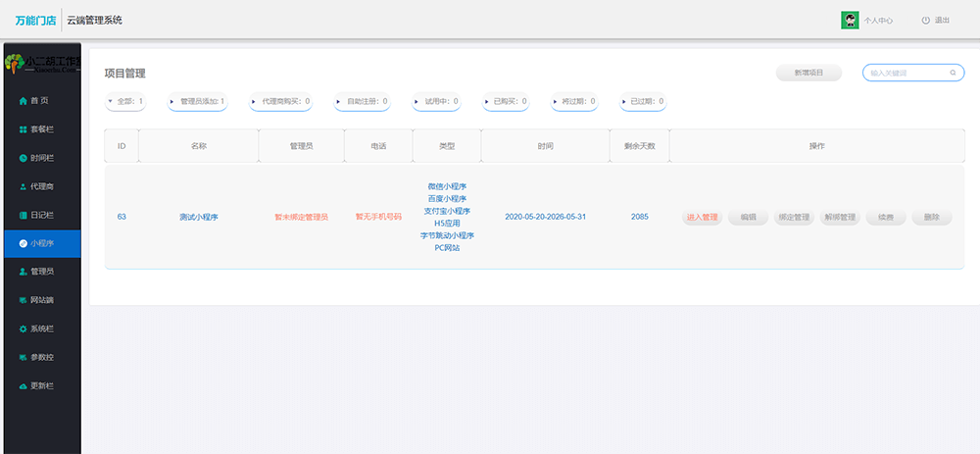
Task: Filter by 自助注册: 0
Action: point(363,101)
